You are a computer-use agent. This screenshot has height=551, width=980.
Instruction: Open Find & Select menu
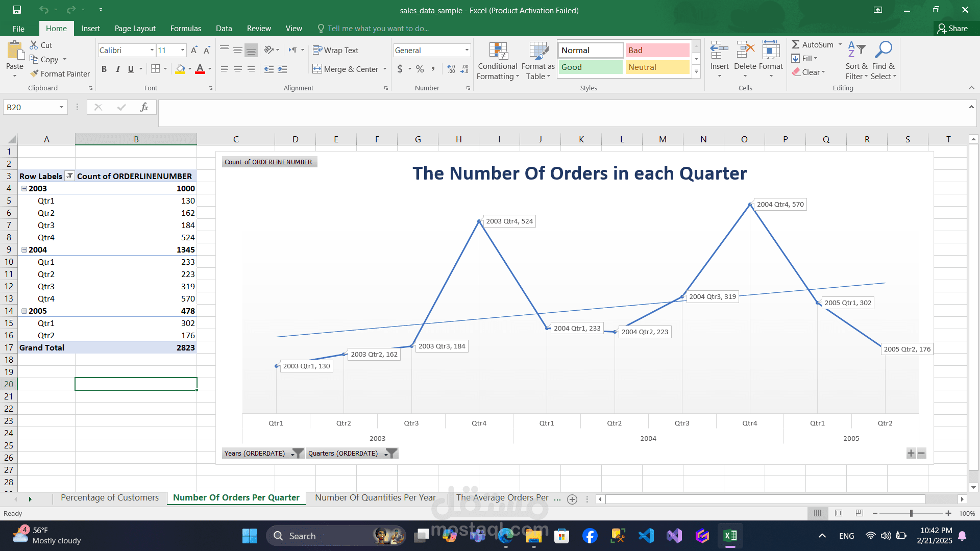[x=884, y=61]
